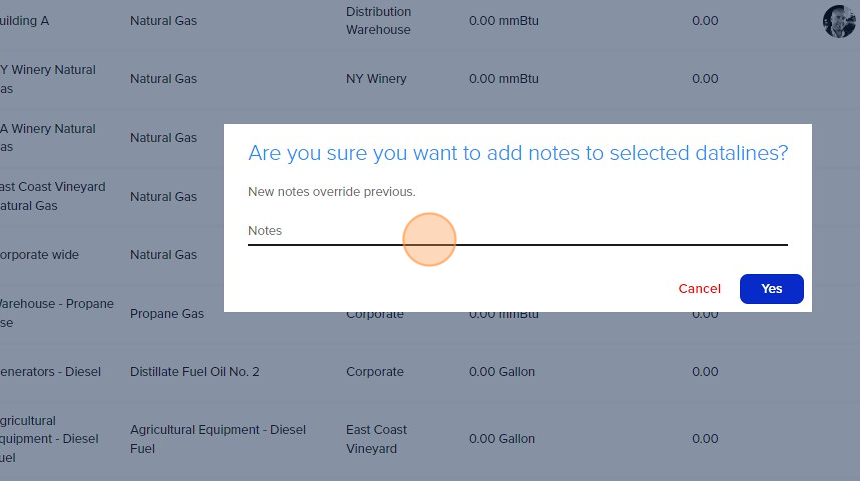The width and height of the screenshot is (860, 481).
Task: Open the user profile avatar
Action: [839, 22]
